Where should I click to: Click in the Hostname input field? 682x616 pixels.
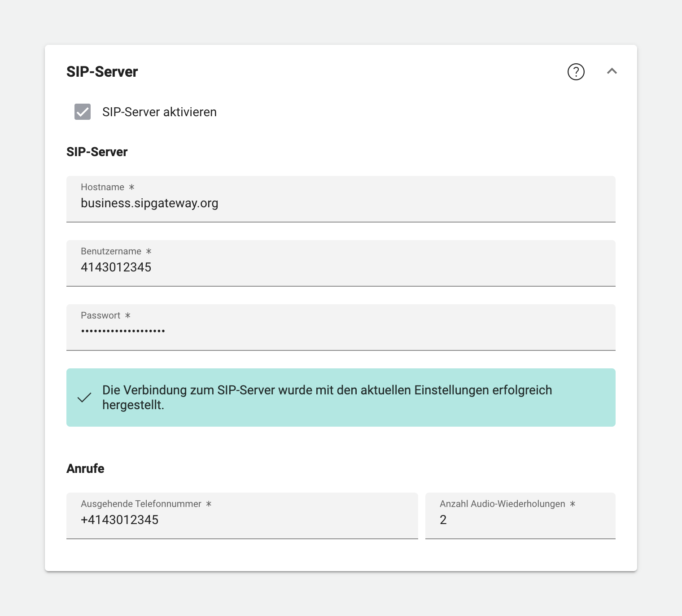[x=314, y=203]
